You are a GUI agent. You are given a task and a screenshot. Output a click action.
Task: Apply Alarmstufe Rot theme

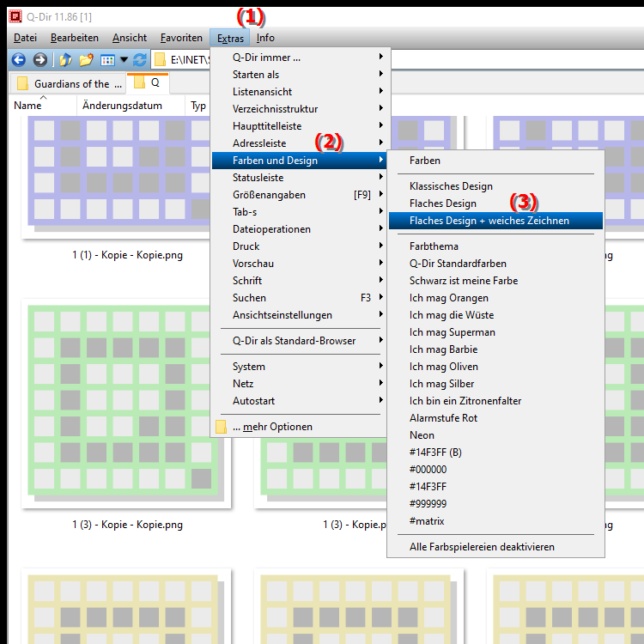point(495,418)
